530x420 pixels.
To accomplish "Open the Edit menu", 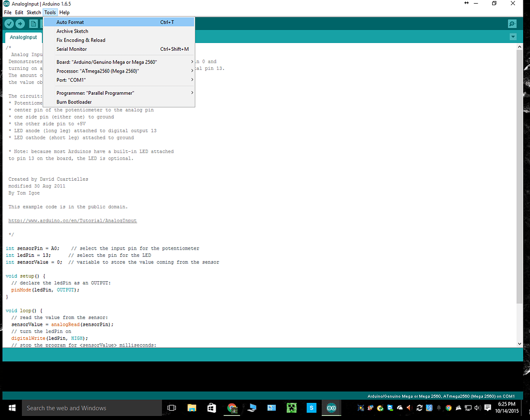I will tap(19, 12).
